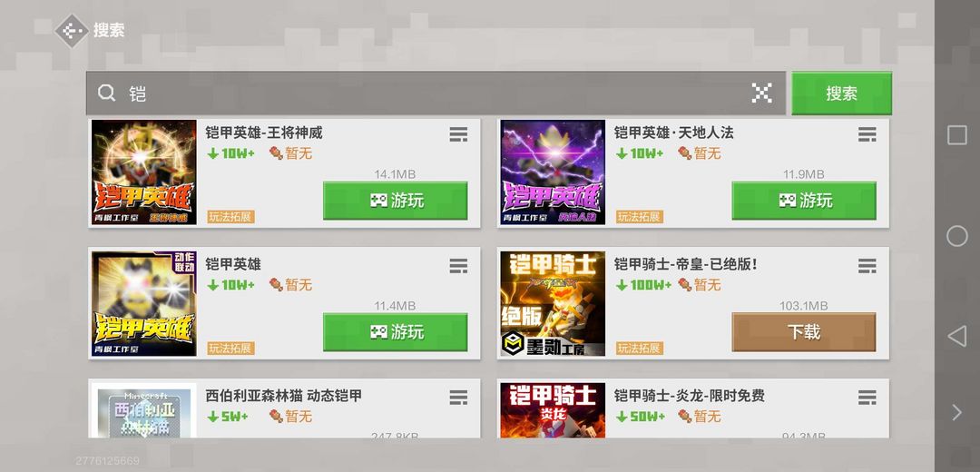Open the list menu icon for 铠甲骑士-帝皇-已绝版!
This screenshot has width=980, height=472.
click(867, 266)
